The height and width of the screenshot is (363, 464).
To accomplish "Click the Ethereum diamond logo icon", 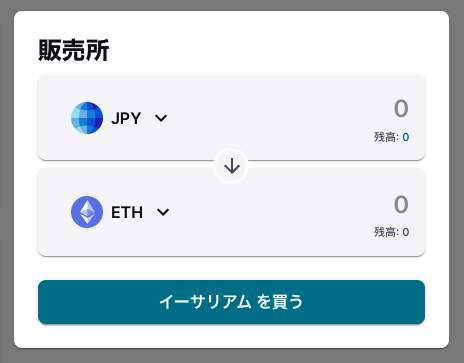I will (x=87, y=212).
